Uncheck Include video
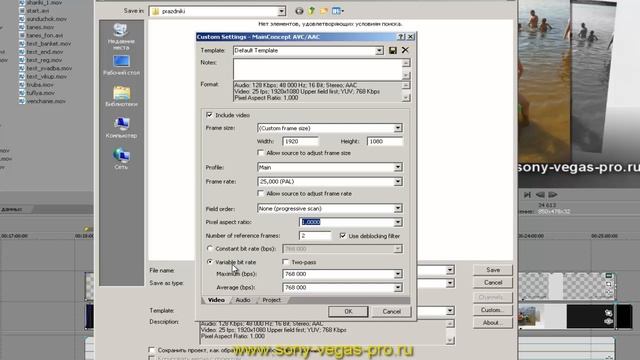Screen dimensions: 640x360 (209, 115)
